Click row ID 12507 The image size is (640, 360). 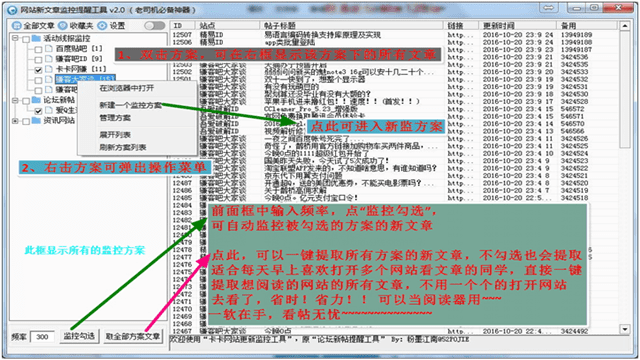[182, 35]
